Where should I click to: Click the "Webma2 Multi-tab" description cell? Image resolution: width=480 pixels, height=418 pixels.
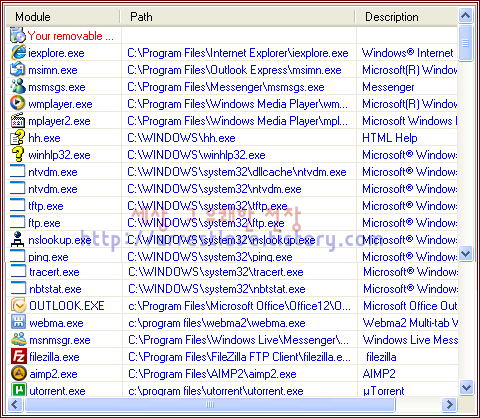(410, 323)
